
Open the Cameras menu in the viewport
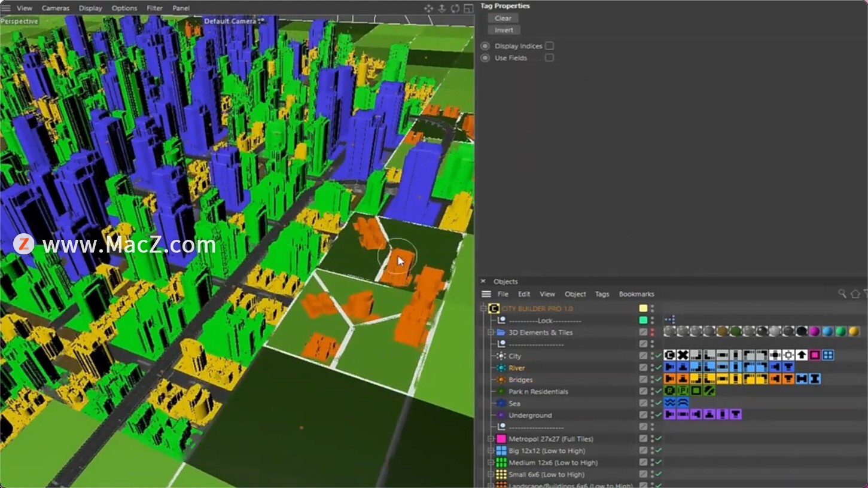(56, 8)
